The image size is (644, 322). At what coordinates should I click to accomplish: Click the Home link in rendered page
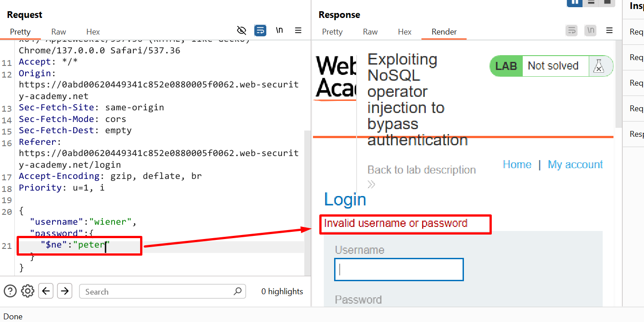(517, 165)
